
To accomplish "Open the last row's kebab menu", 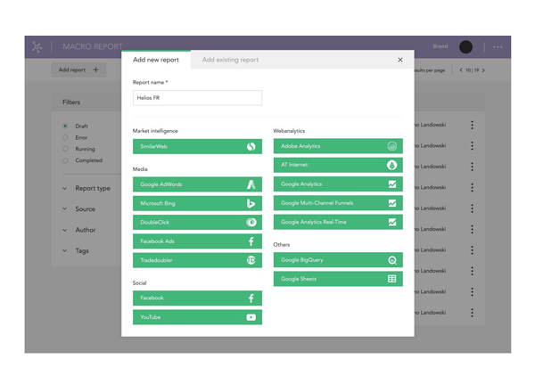I will click(473, 313).
